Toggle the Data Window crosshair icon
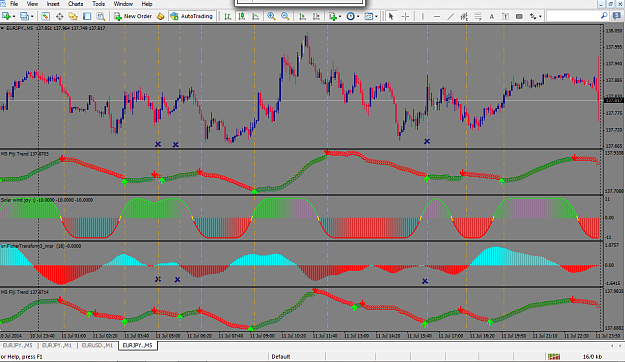The height and width of the screenshot is (362, 625). (59, 16)
